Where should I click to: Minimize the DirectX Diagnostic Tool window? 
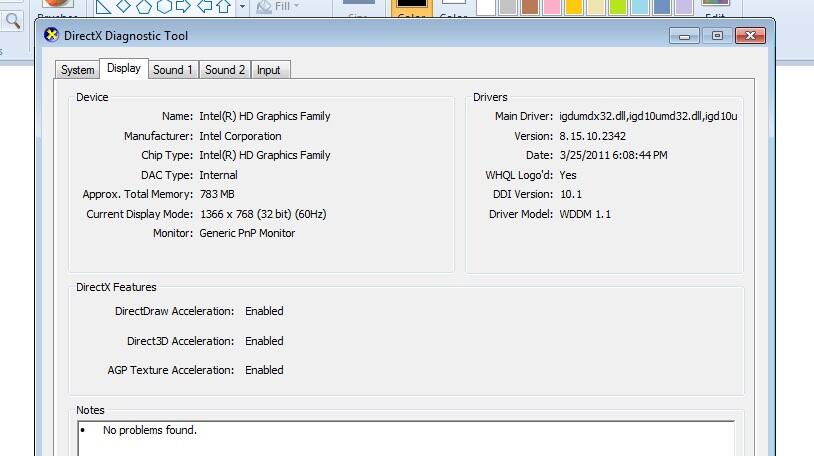(x=684, y=36)
